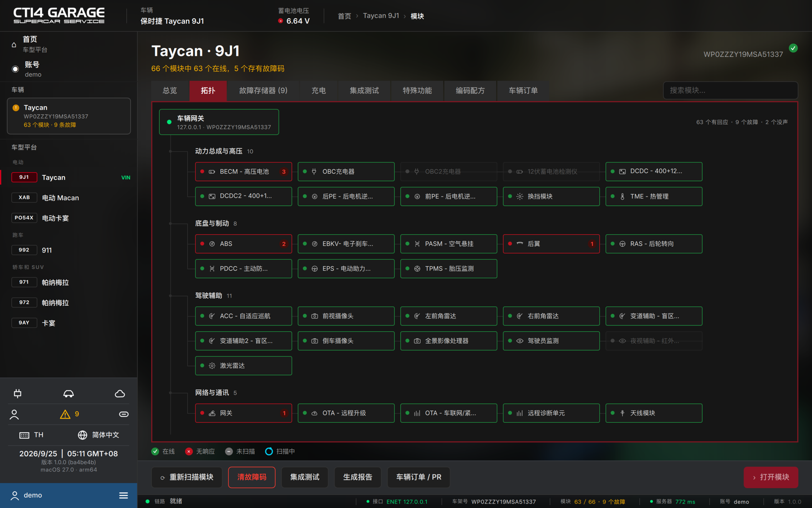This screenshot has width=812, height=508.
Task: Focus the 搜索模块 search field
Action: [x=730, y=90]
